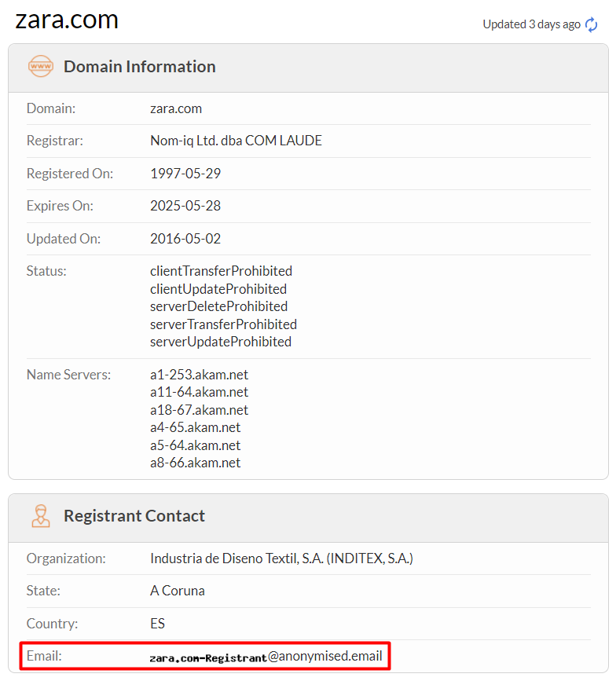Click the expiry date 2025-05-28

(x=185, y=206)
